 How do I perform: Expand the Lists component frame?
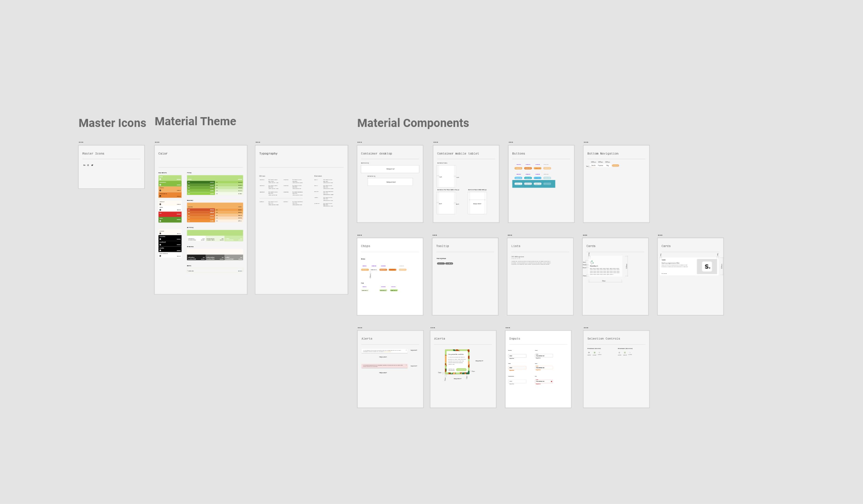511,234
